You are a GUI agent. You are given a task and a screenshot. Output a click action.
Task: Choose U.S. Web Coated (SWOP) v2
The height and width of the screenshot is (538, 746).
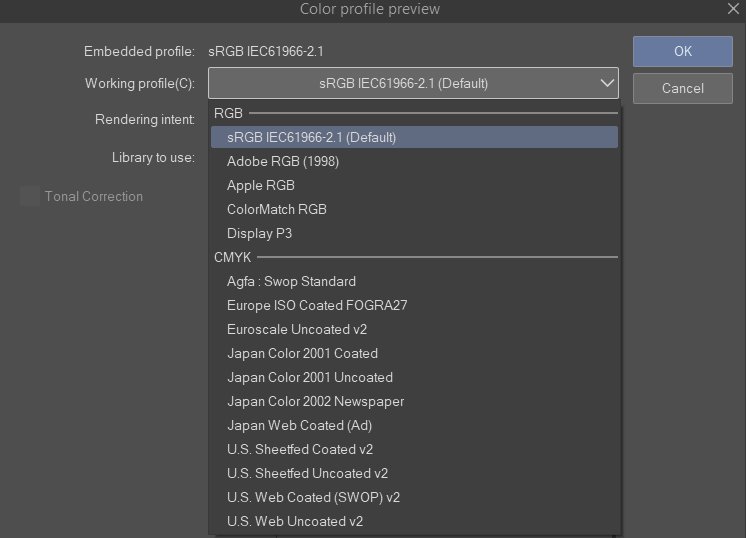click(x=414, y=497)
